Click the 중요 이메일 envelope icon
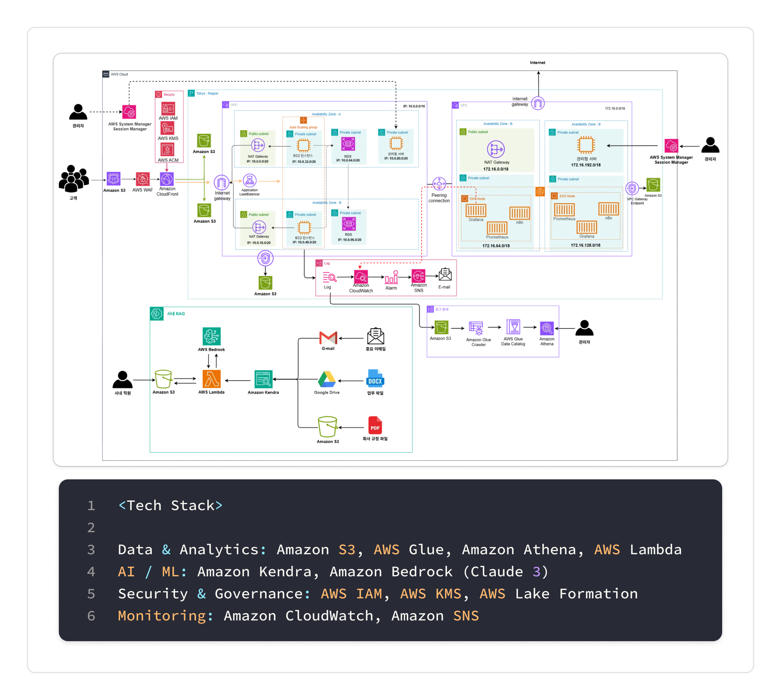 [x=375, y=336]
